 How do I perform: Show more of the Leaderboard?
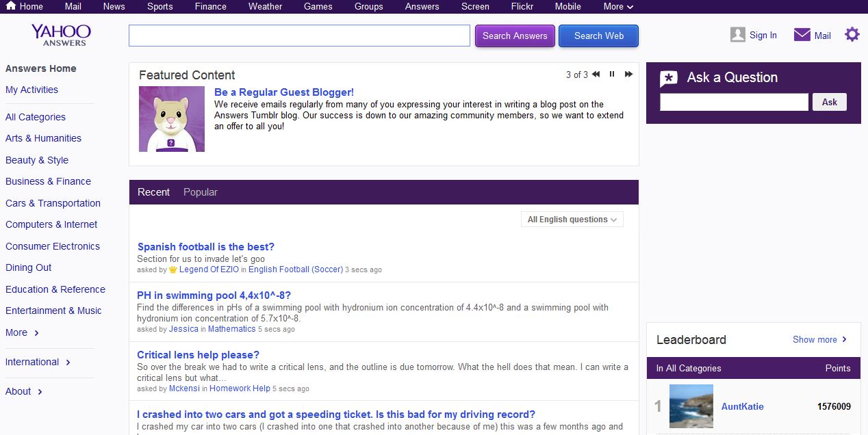pos(820,339)
